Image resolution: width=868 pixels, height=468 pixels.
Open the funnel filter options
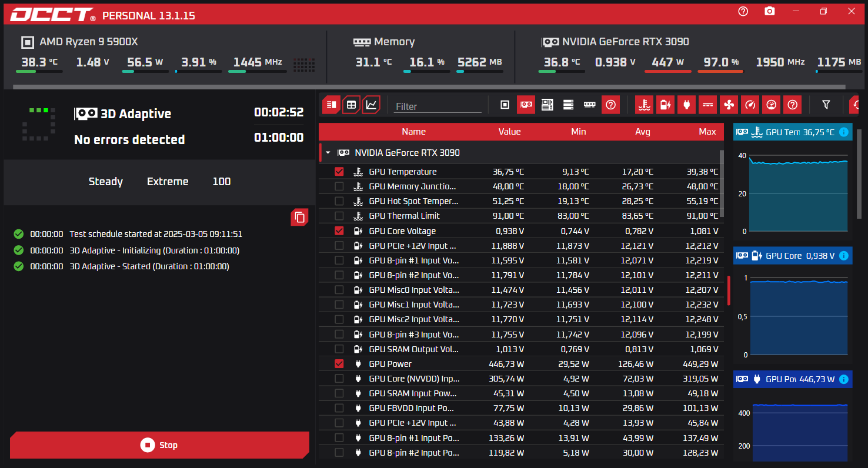pos(826,105)
